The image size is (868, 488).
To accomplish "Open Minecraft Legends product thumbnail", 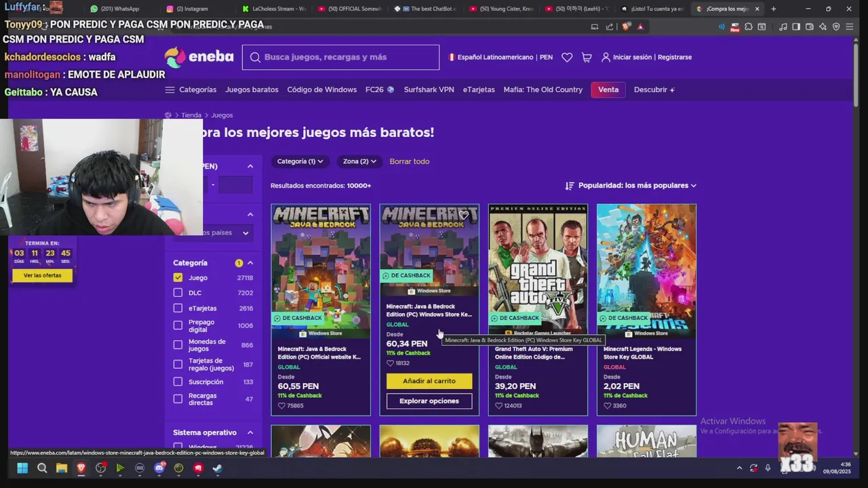I will pyautogui.click(x=646, y=271).
